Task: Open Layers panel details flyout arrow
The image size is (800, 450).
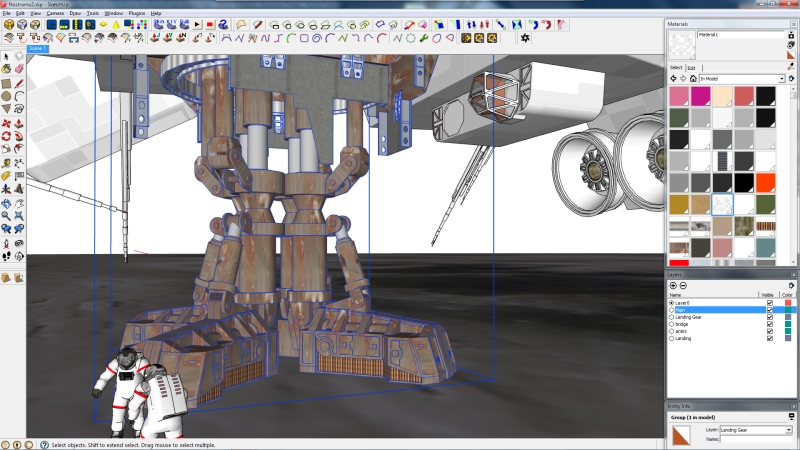Action: click(x=791, y=286)
